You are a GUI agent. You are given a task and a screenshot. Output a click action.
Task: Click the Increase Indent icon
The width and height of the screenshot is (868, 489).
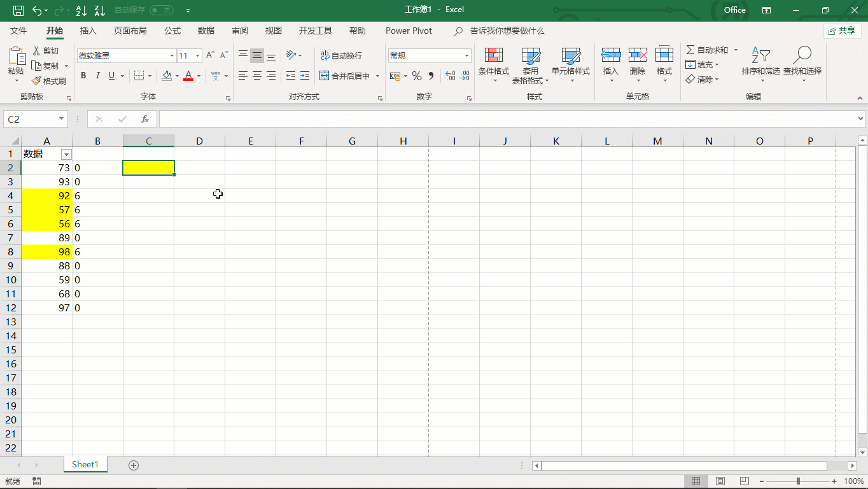[x=305, y=76]
